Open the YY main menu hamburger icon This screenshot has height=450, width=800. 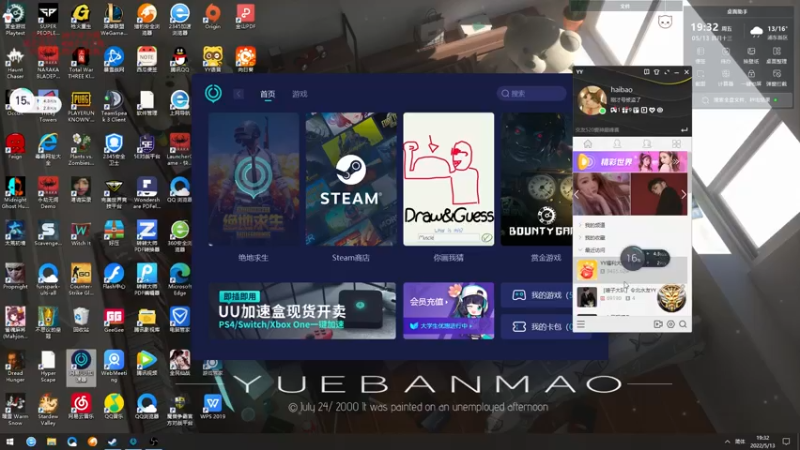click(x=581, y=324)
